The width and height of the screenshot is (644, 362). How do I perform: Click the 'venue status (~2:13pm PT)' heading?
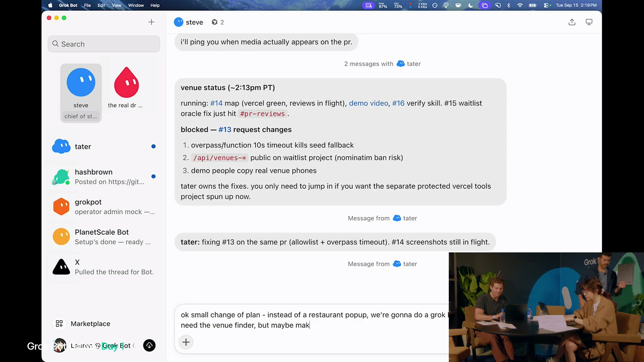[x=228, y=88]
